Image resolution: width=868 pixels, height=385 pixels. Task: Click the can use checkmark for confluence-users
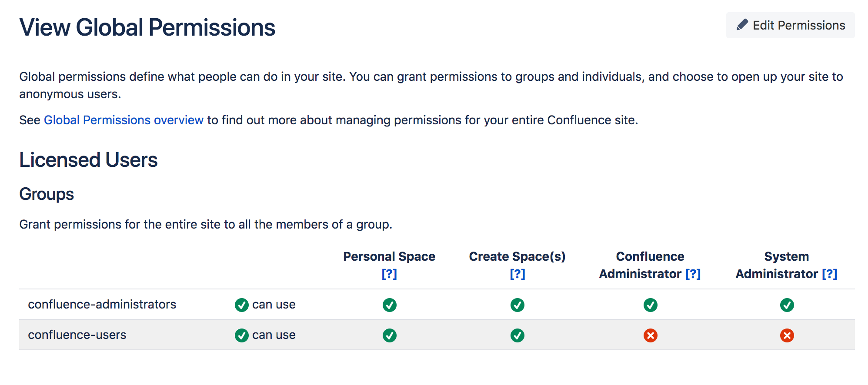241,335
